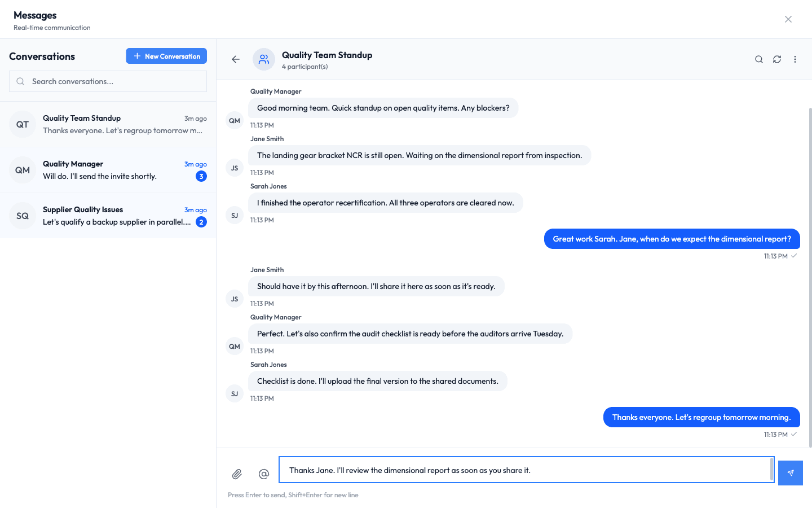This screenshot has height=508, width=812.
Task: Refresh the Quality Team Standup chat
Action: 777,59
